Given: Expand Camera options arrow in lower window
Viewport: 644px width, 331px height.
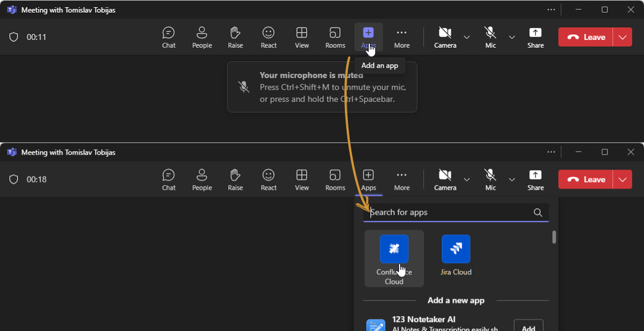Looking at the screenshot, I should (x=467, y=179).
